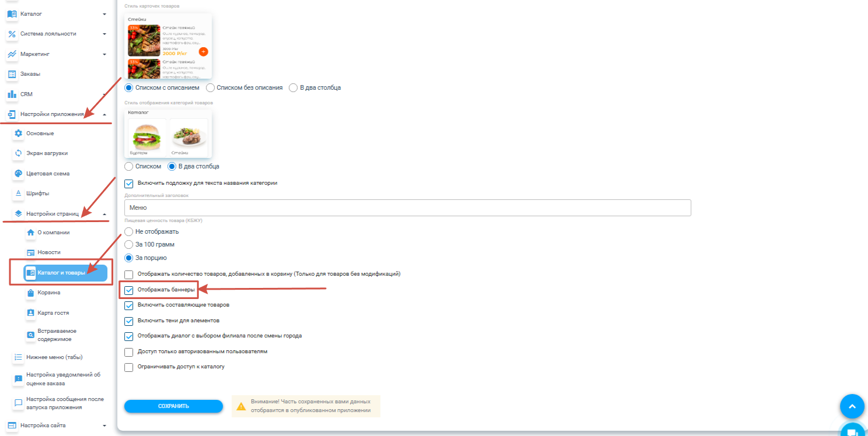Viewport: 868px width, 436px height.
Task: Click the CRM bar chart icon
Action: (12, 94)
